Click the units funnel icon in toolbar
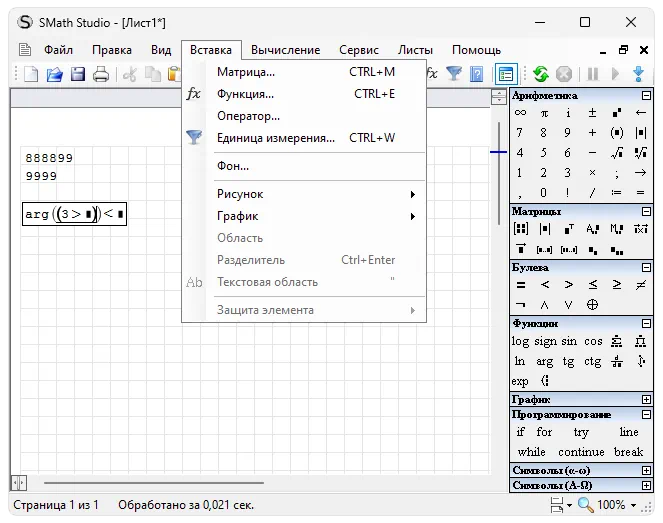 454,74
